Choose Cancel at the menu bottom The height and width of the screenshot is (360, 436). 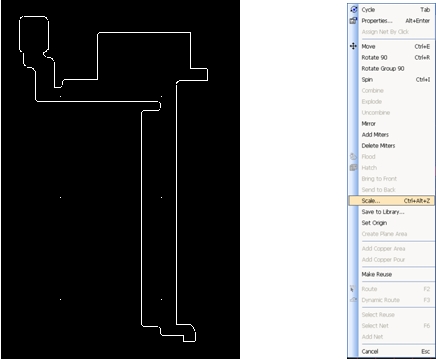click(x=392, y=351)
